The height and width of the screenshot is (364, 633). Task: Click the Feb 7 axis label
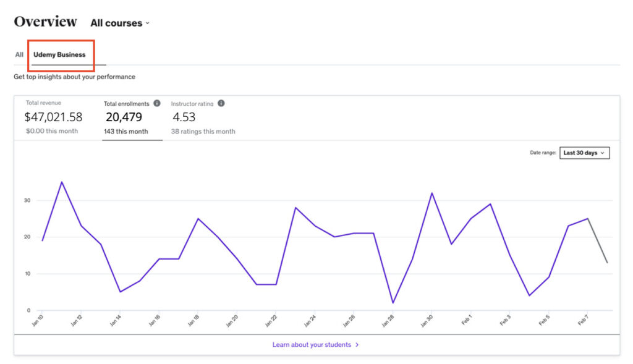coord(583,320)
